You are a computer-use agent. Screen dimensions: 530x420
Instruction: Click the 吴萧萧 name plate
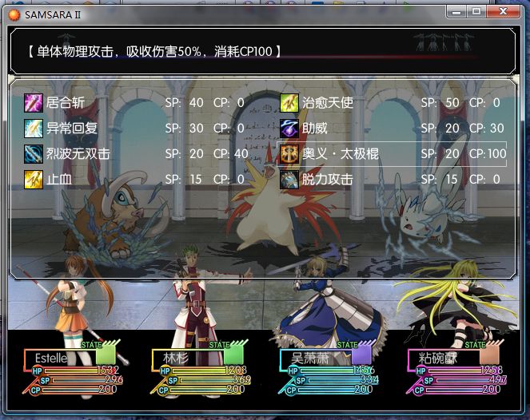pos(316,359)
